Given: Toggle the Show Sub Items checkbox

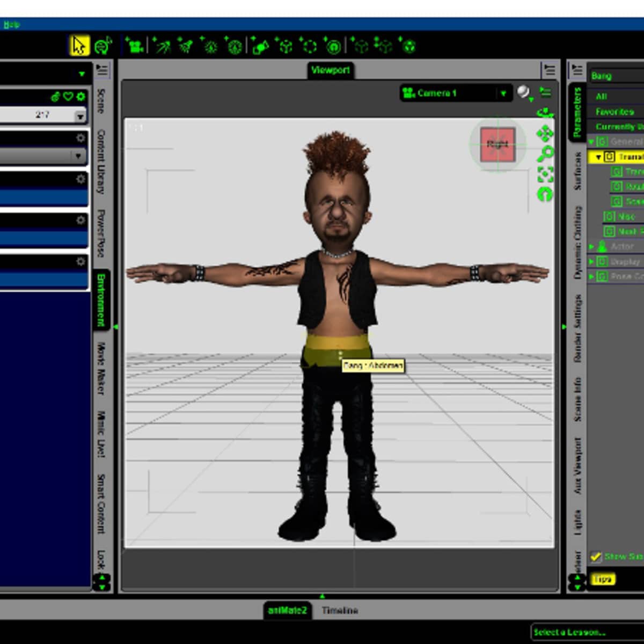Looking at the screenshot, I should point(595,557).
